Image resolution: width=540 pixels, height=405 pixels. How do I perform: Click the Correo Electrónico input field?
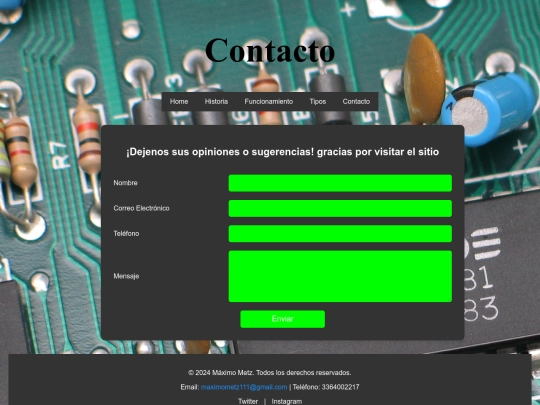pos(340,208)
